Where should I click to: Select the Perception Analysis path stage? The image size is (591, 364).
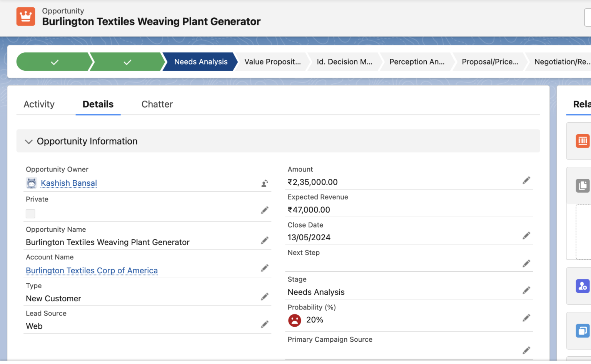417,62
